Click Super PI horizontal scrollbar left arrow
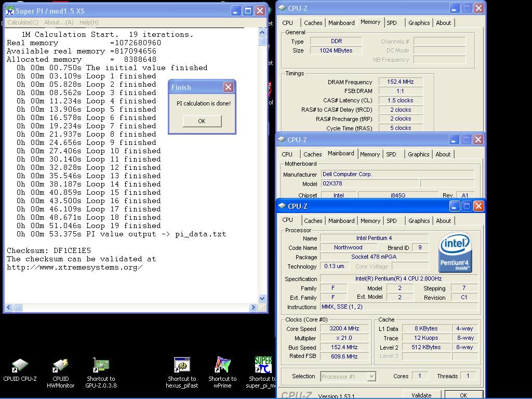Viewport: 532px width, 399px height. click(x=9, y=308)
